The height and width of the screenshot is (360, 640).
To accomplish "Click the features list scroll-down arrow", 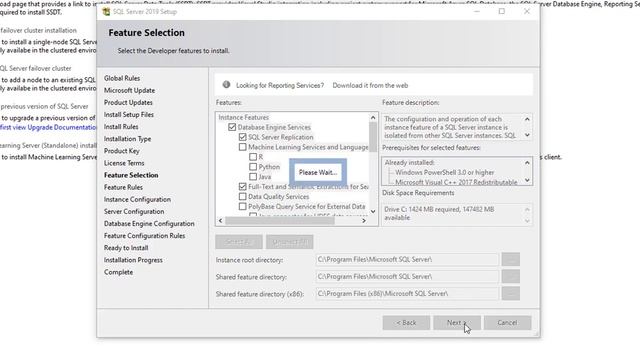I will coord(373,211).
